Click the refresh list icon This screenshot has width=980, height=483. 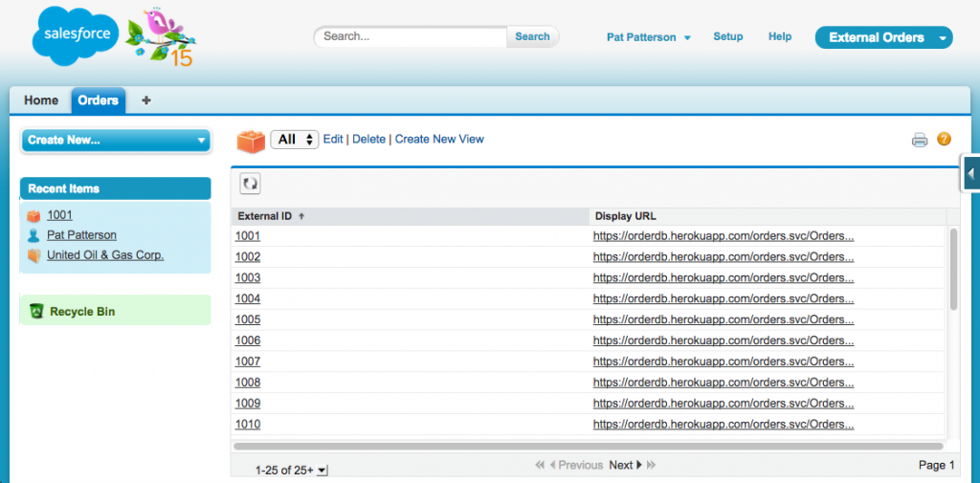(250, 184)
